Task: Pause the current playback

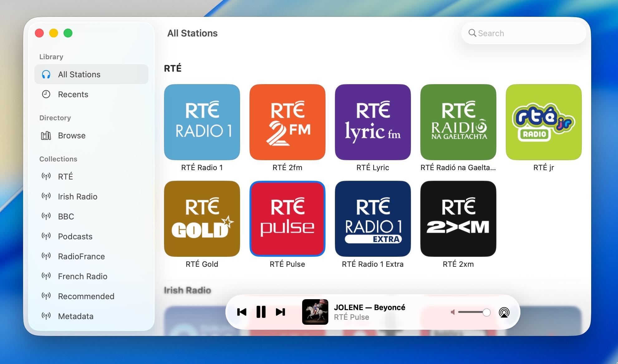Action: click(261, 312)
